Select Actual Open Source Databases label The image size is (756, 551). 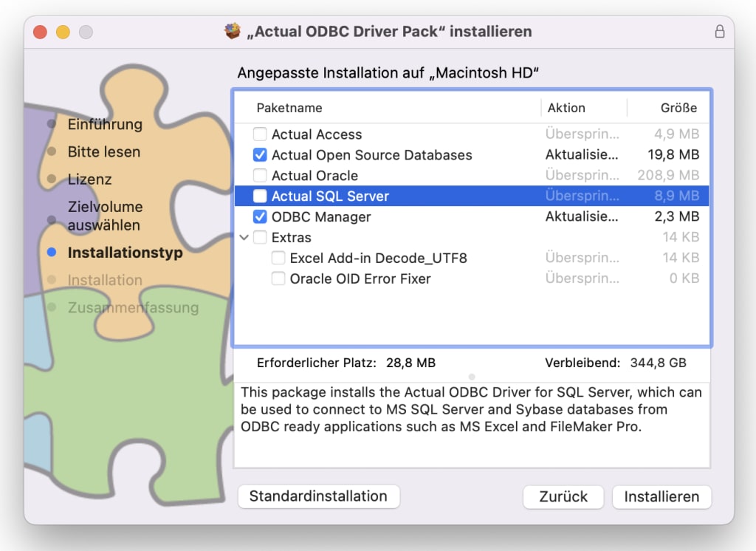click(x=372, y=155)
